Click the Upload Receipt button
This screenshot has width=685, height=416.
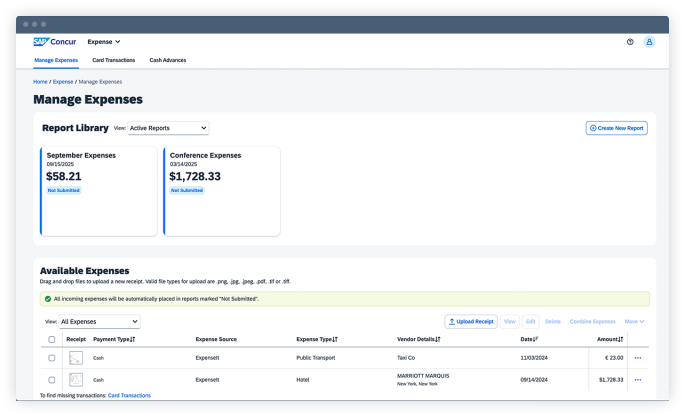click(471, 322)
